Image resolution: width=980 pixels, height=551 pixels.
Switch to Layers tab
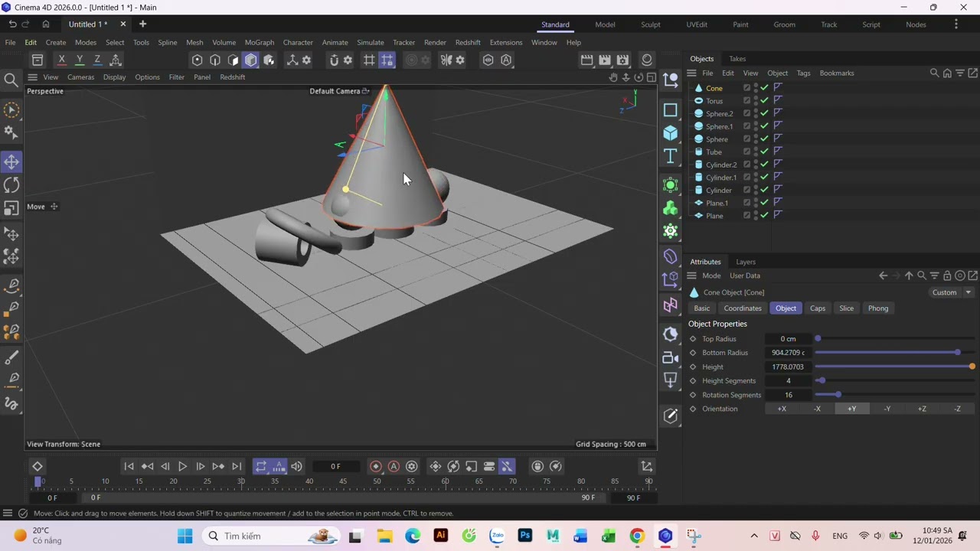tap(745, 262)
